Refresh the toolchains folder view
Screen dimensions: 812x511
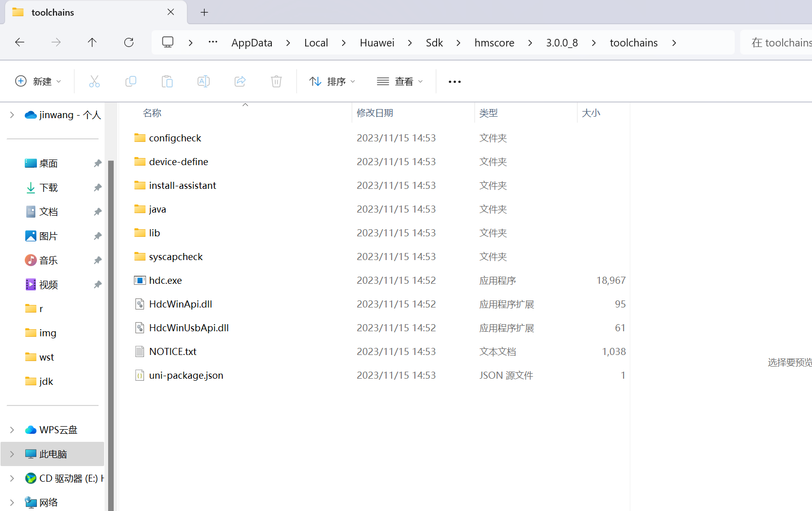pos(129,42)
